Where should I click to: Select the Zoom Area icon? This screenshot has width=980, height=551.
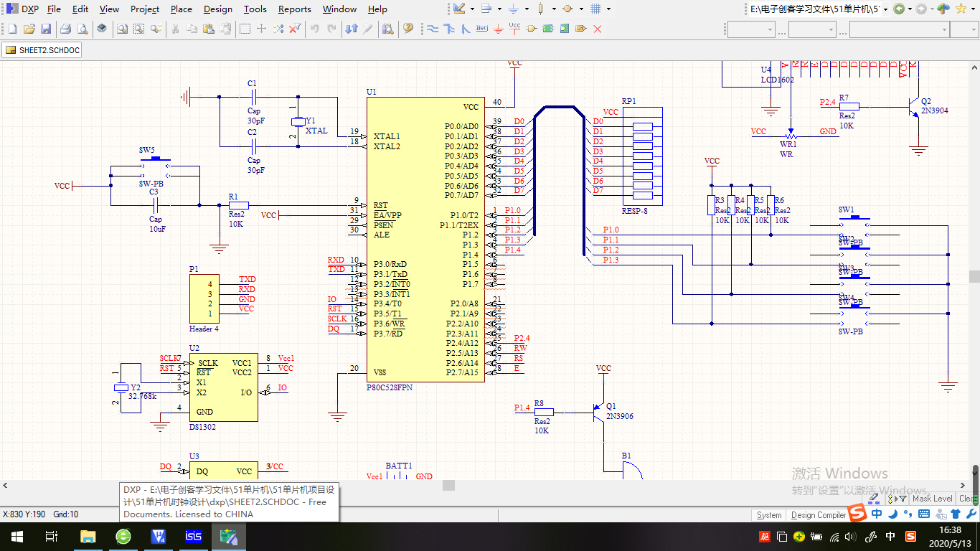138,29
